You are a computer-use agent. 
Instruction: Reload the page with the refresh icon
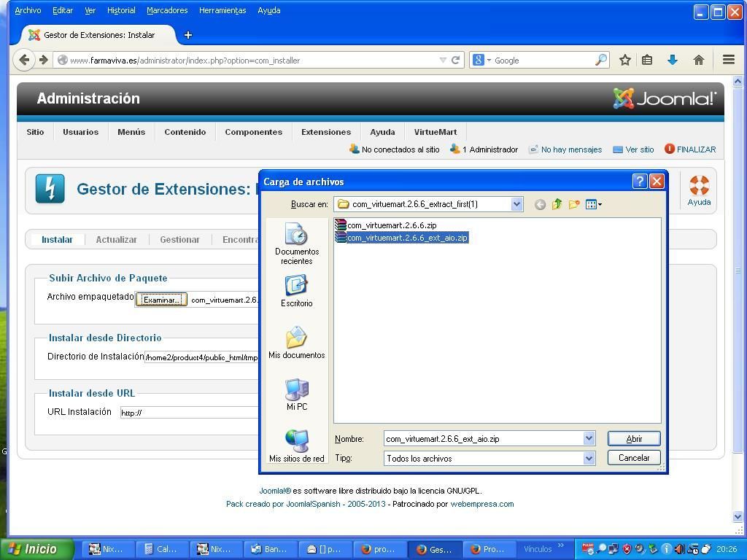455,60
